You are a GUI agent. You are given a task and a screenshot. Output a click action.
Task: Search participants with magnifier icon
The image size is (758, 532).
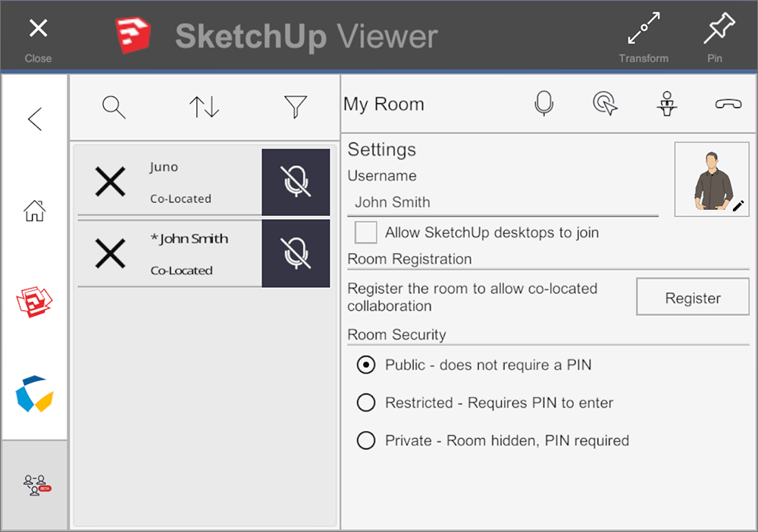click(114, 107)
